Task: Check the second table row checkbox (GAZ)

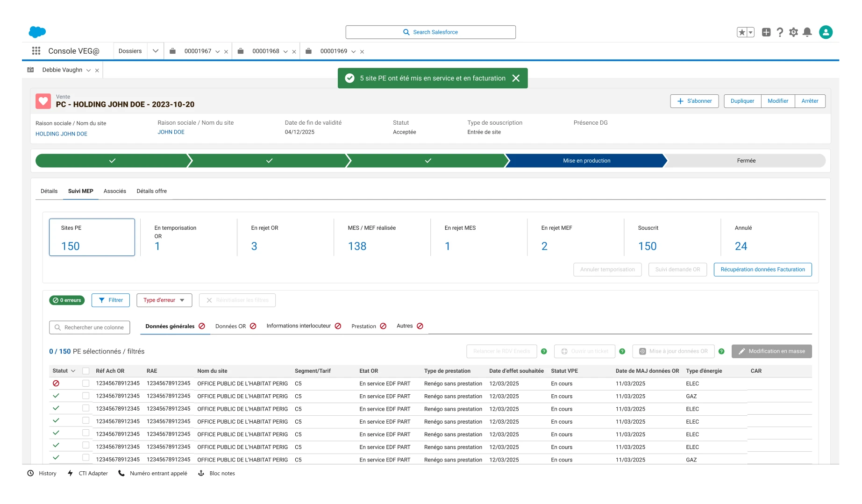Action: click(x=85, y=396)
